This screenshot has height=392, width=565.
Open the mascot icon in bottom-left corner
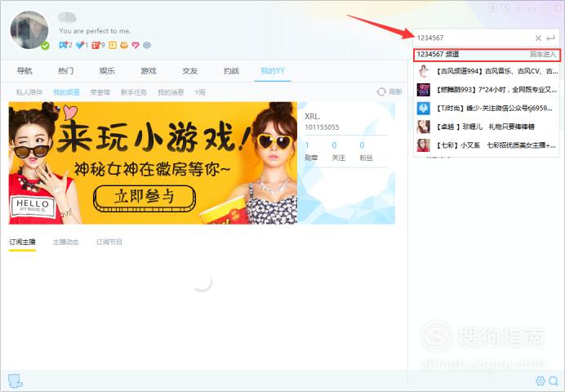[15, 381]
